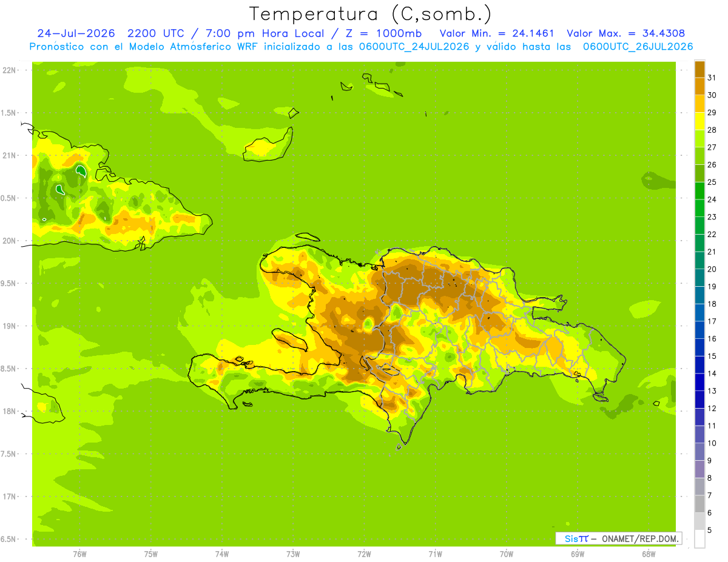Image resolution: width=728 pixels, height=562 pixels.
Task: Click the '71W' longitude label
Action: pyautogui.click(x=435, y=554)
